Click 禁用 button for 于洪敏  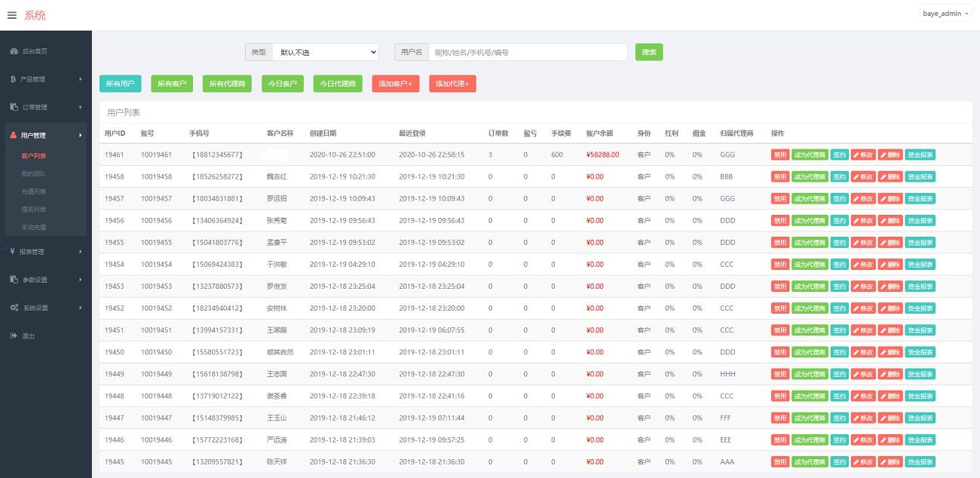click(x=779, y=264)
